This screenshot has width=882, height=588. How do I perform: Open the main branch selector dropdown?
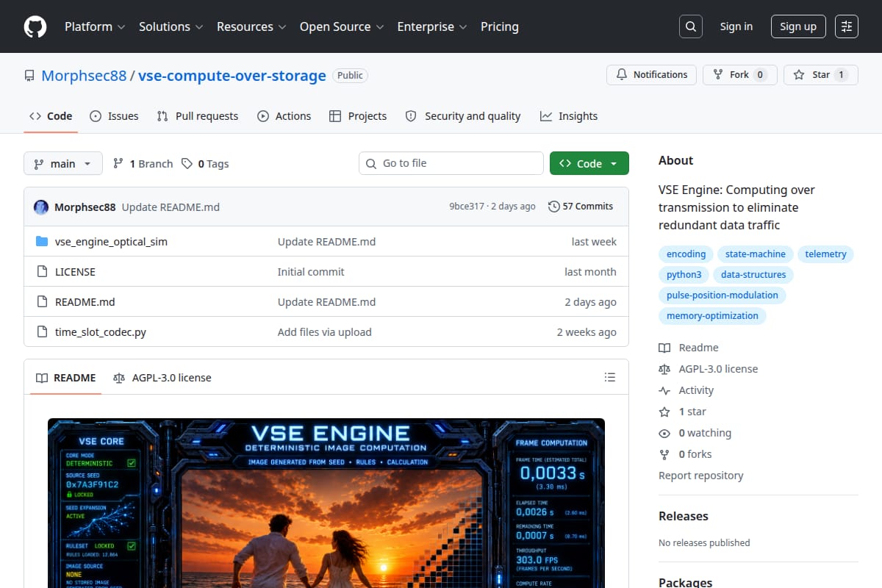point(62,163)
